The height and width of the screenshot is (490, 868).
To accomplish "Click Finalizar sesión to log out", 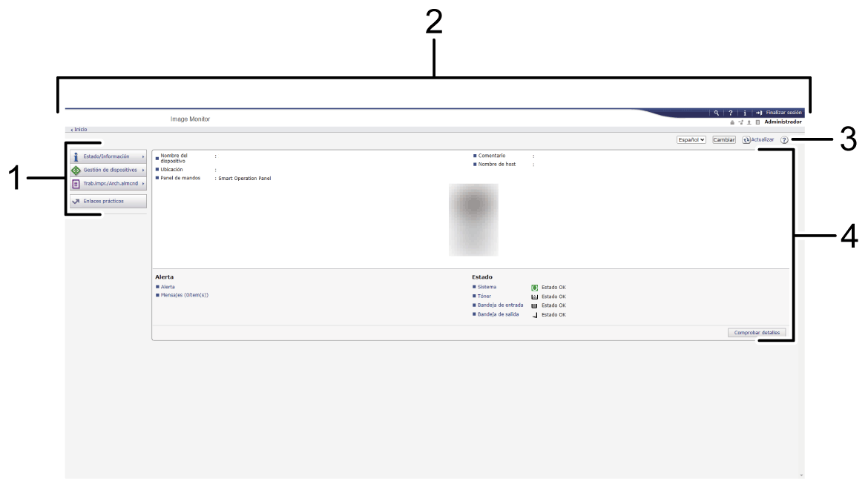I will [x=779, y=113].
